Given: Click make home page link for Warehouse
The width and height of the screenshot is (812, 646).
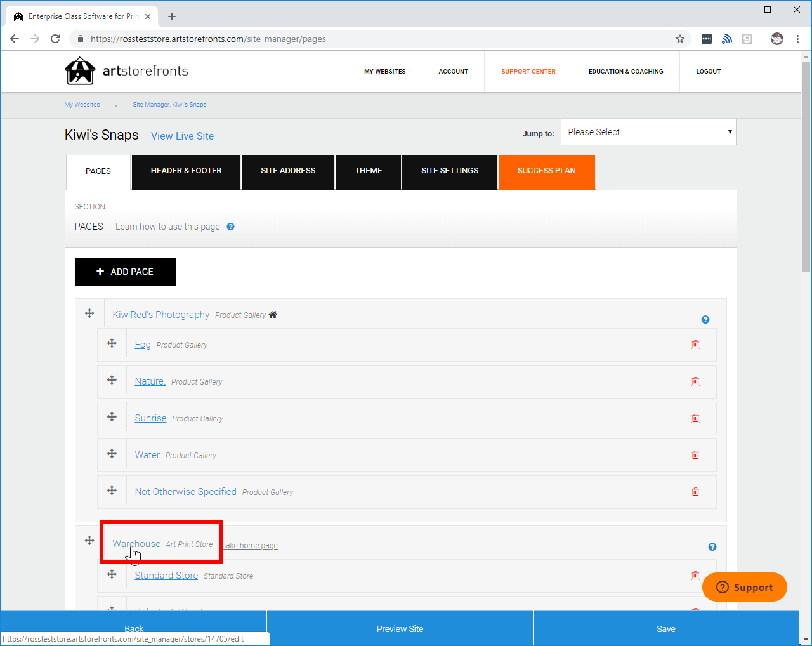Looking at the screenshot, I should click(249, 546).
